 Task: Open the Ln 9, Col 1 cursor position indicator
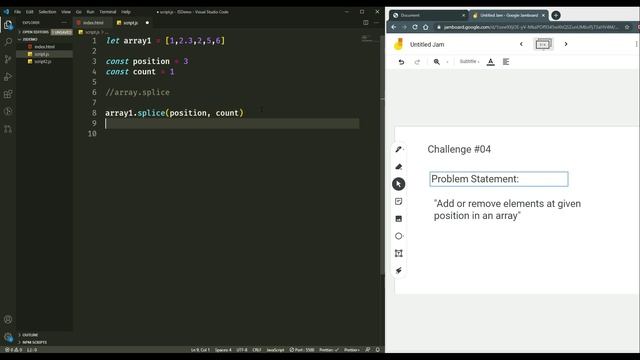(x=200, y=350)
